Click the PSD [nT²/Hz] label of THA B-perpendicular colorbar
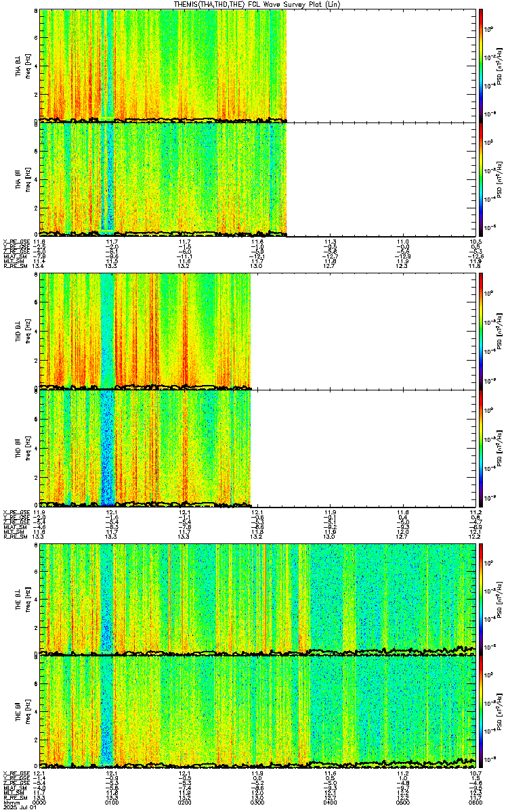Image resolution: width=508 pixels, height=812 pixels. 499,66
